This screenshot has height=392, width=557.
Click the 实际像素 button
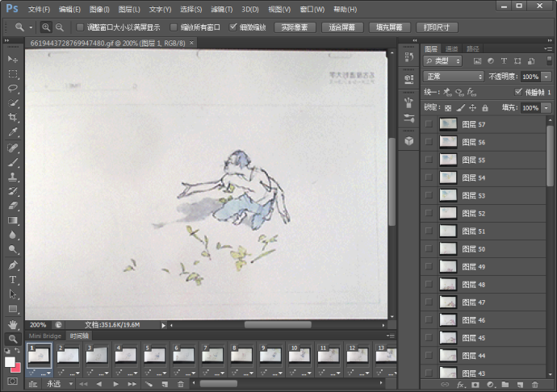tap(295, 27)
